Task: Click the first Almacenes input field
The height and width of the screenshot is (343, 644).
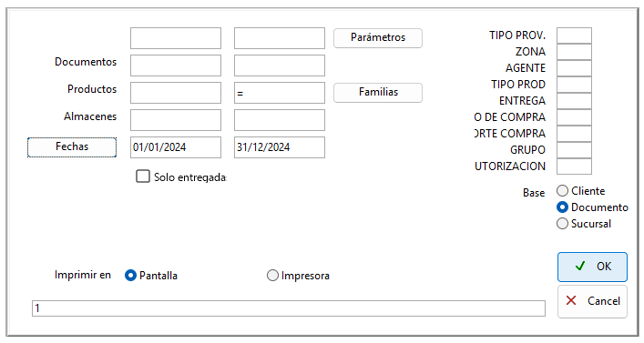Action: 176,120
